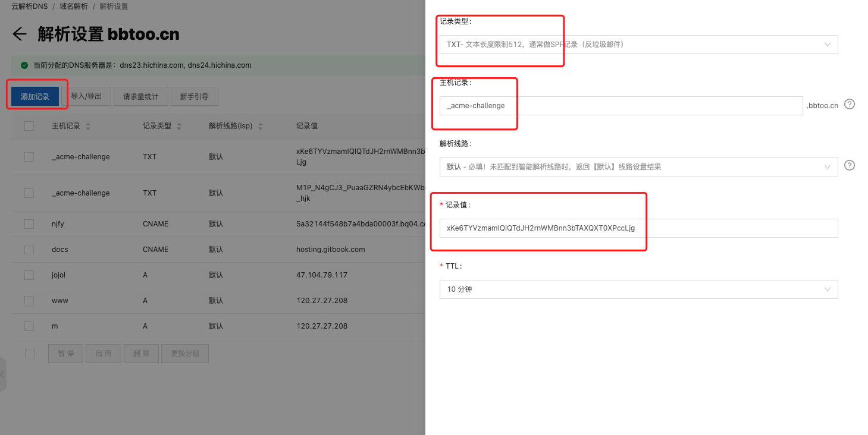The height and width of the screenshot is (435, 868).
Task: Open the 记录类型 TXT dropdown
Action: coord(638,45)
